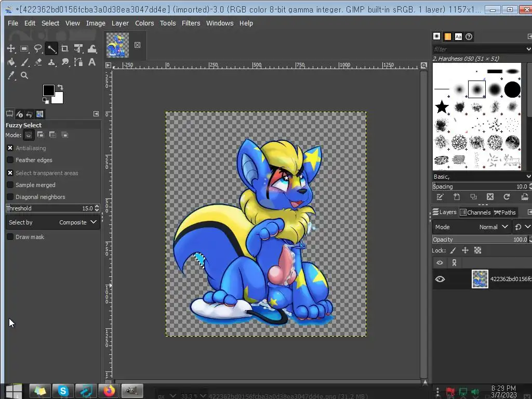Open the Colors menu
Viewport: 532px width, 399px height.
tap(144, 23)
